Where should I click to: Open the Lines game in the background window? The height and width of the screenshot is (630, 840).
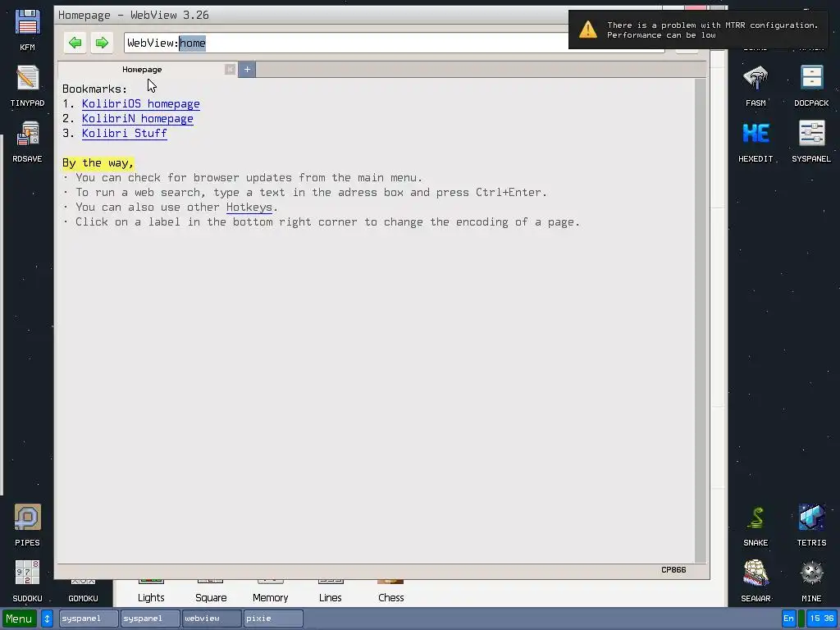[x=331, y=592]
